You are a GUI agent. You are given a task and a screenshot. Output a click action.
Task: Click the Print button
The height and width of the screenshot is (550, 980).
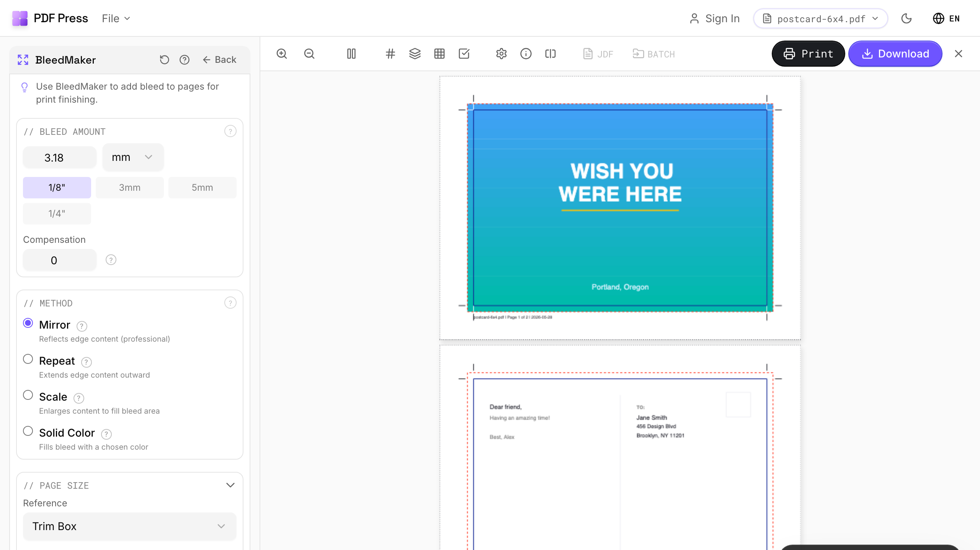click(808, 54)
